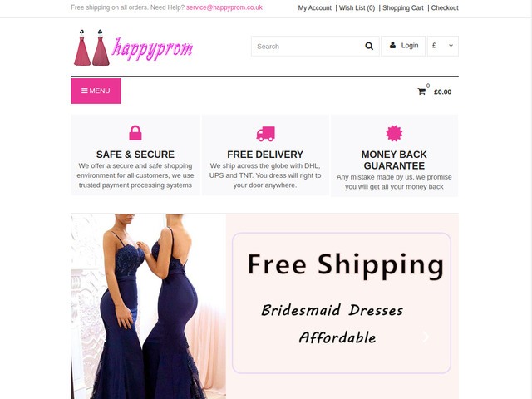Click the navy bridesmaid dresses banner photo
The height and width of the screenshot is (399, 532).
[149, 307]
